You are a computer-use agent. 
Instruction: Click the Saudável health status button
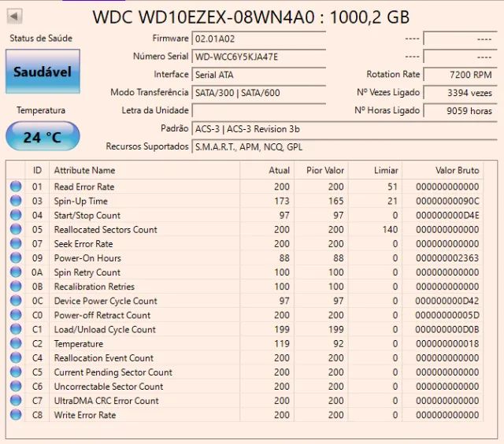point(43,72)
